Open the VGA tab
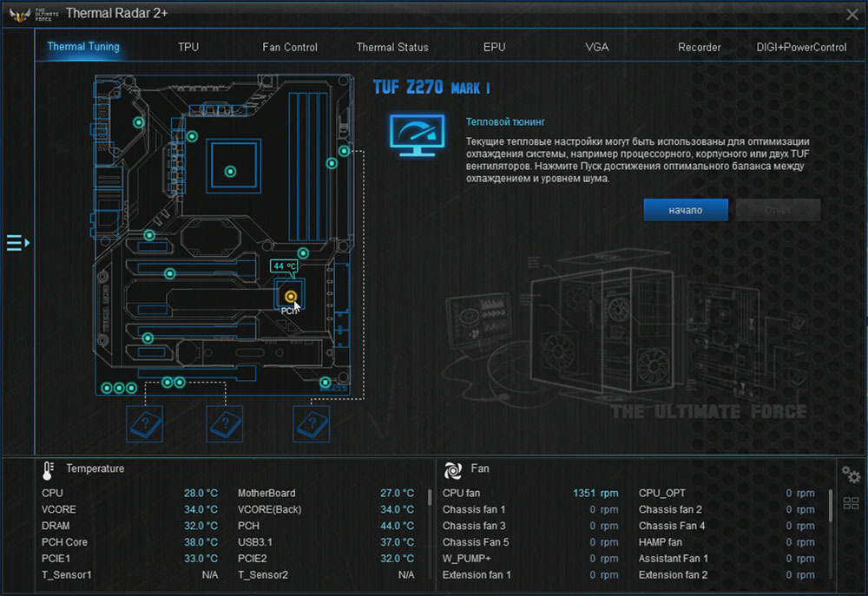Screen dimensions: 868x596 (x=597, y=47)
